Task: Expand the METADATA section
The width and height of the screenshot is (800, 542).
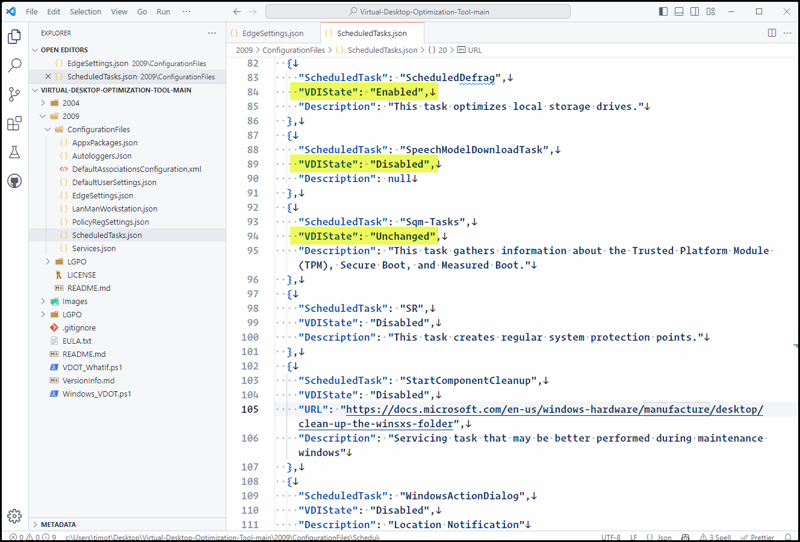Action: 58,524
